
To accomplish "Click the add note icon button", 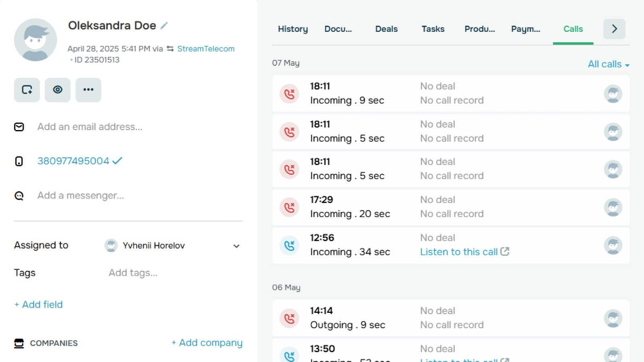I will click(x=27, y=90).
